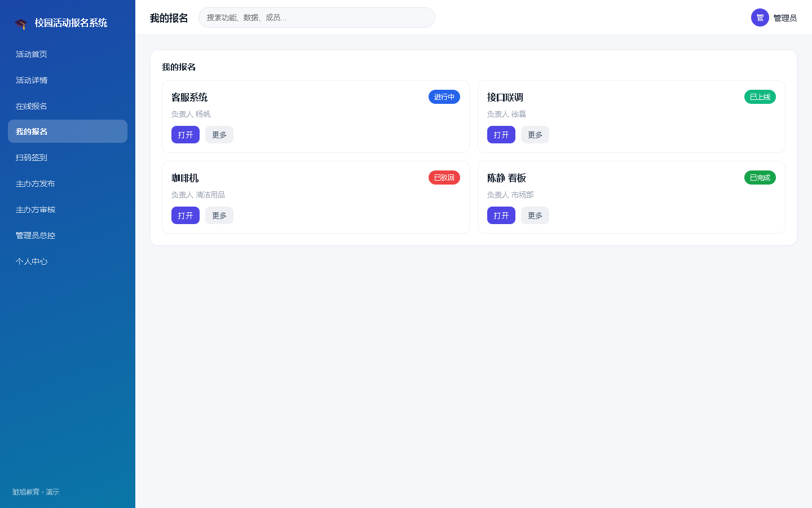Click 更多 under 陈静 看板
This screenshot has width=812, height=508.
(535, 216)
